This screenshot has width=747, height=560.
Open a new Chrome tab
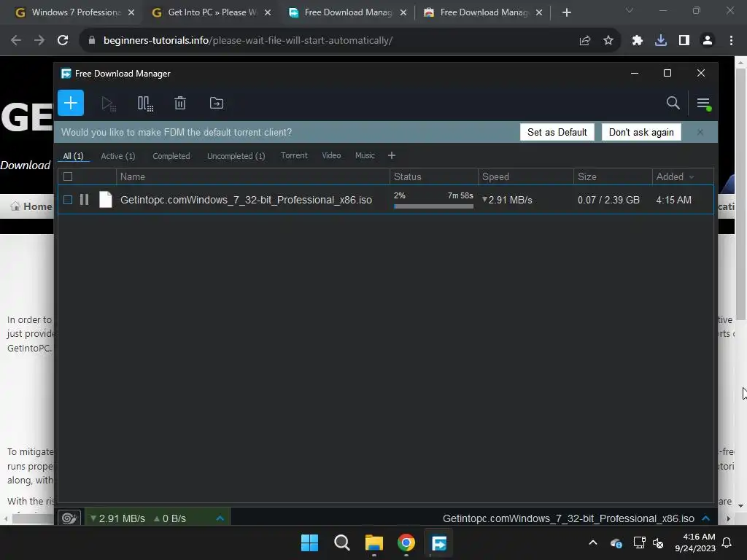pyautogui.click(x=566, y=12)
